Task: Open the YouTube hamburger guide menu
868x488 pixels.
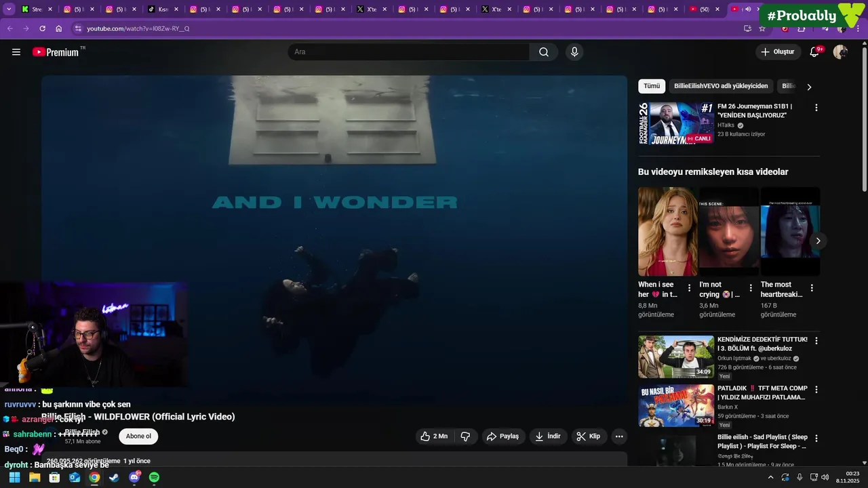Action: pos(16,52)
